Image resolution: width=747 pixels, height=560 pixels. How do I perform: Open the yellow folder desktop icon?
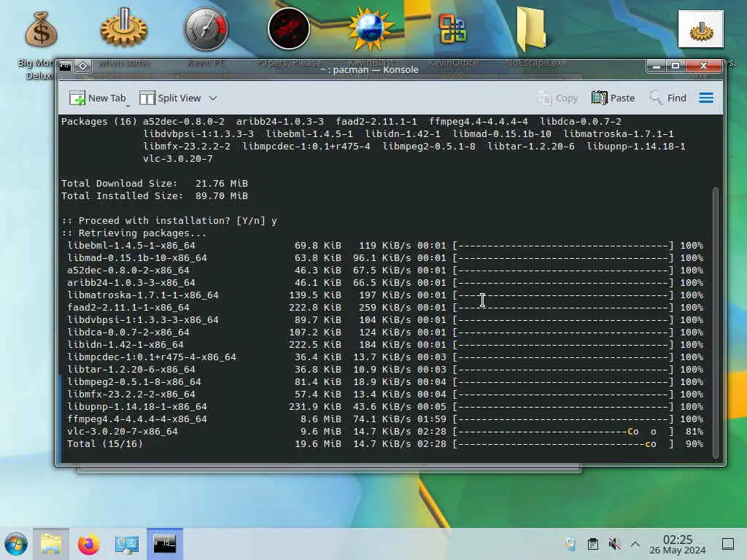point(531,28)
